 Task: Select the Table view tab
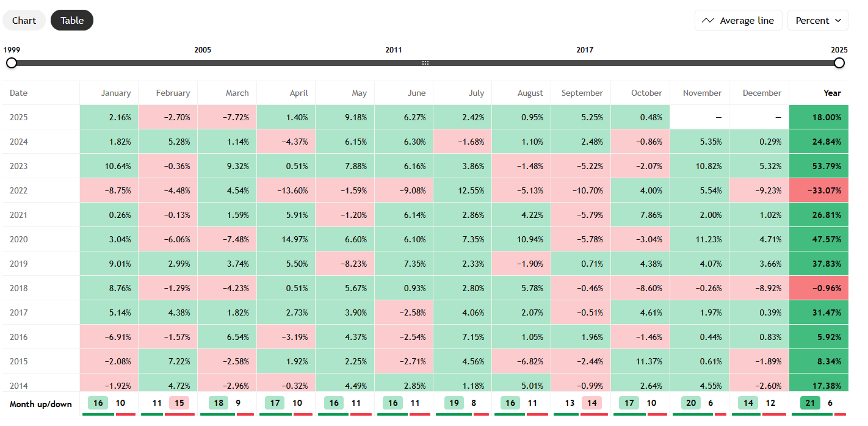(x=72, y=20)
